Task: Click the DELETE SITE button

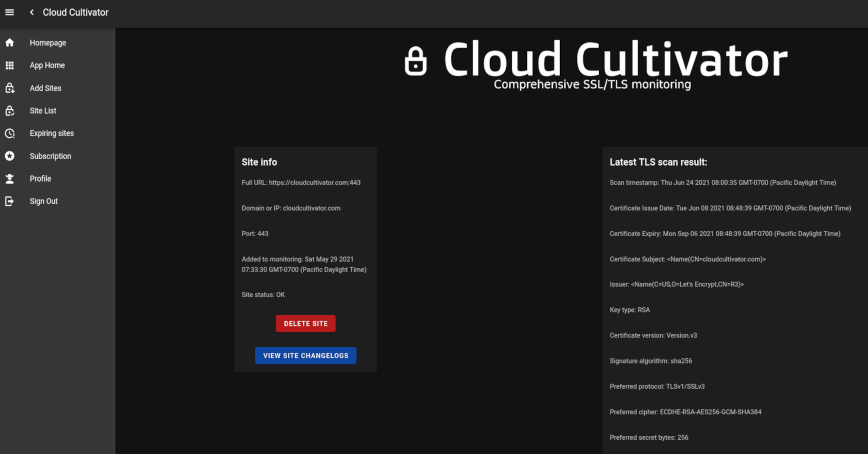Action: [x=305, y=323]
